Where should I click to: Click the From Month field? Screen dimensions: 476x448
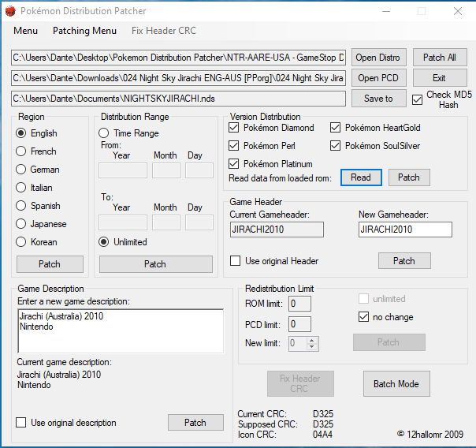point(166,170)
